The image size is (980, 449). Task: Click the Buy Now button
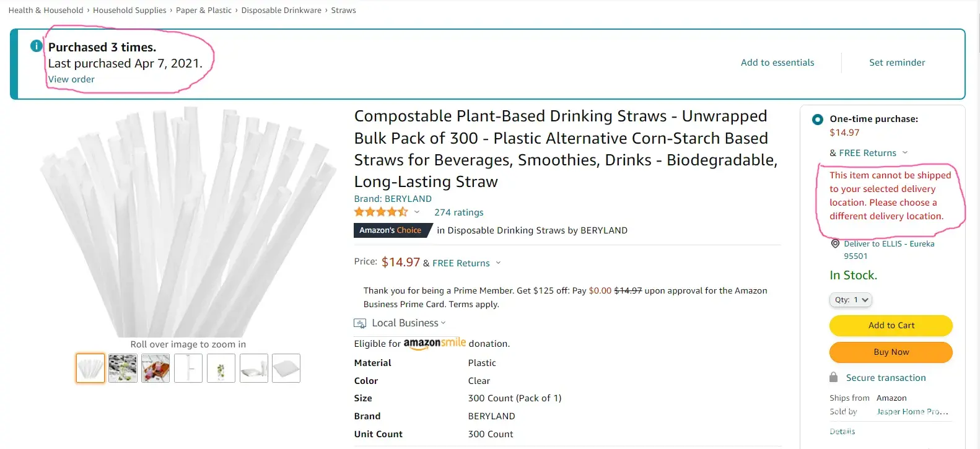pos(891,352)
